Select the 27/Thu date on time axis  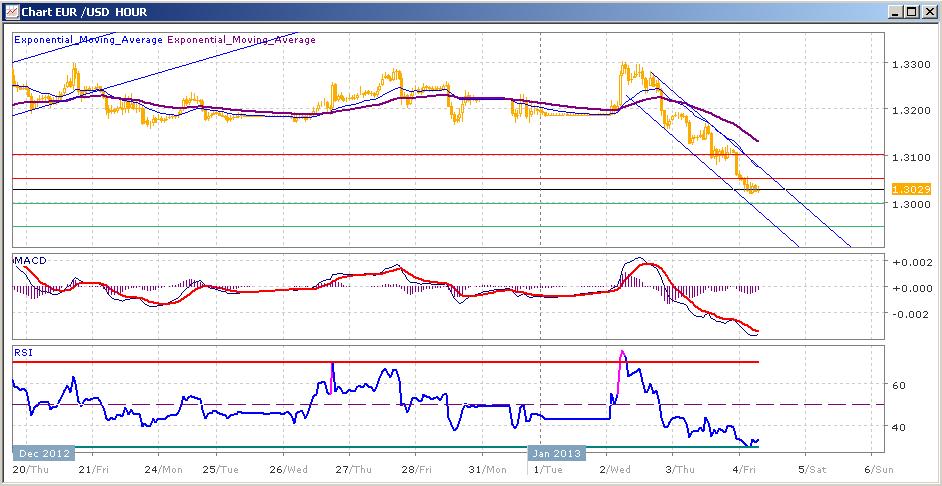tap(347, 468)
